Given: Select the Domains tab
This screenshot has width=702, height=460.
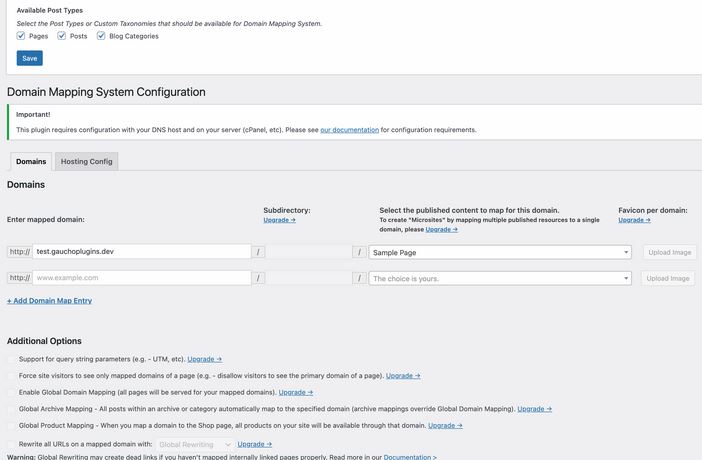Looking at the screenshot, I should [x=31, y=161].
